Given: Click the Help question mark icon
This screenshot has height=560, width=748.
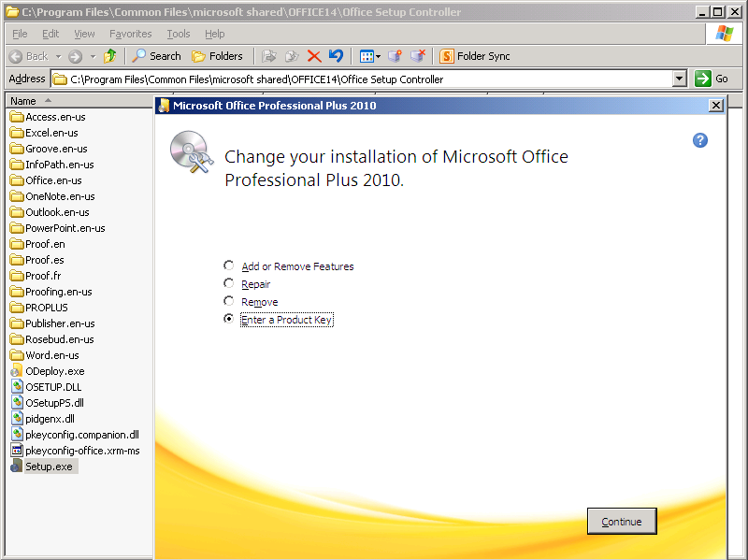Looking at the screenshot, I should tap(699, 140).
